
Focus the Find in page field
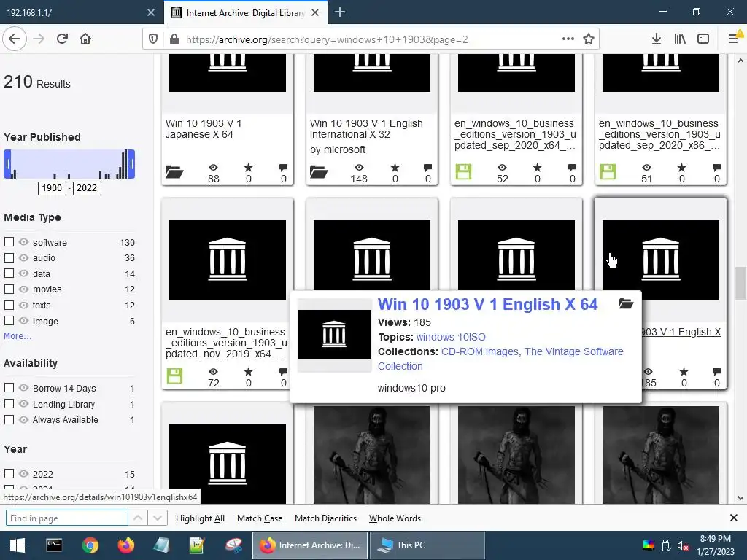66,518
